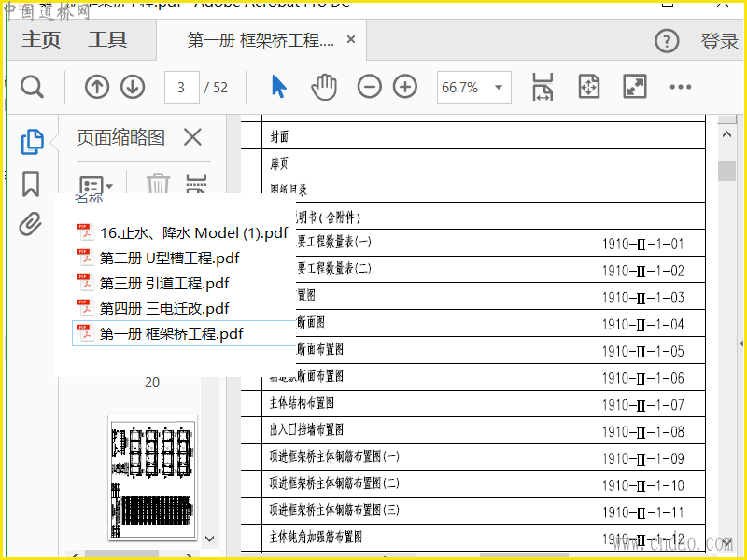
Task: Enter full screen reading mode
Action: [635, 87]
